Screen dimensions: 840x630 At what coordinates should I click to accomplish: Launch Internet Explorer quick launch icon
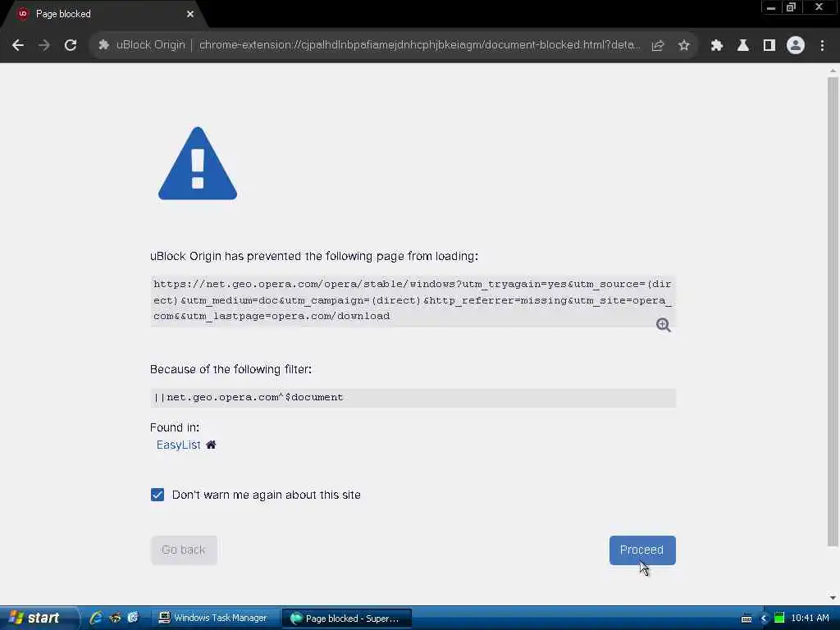point(96,618)
